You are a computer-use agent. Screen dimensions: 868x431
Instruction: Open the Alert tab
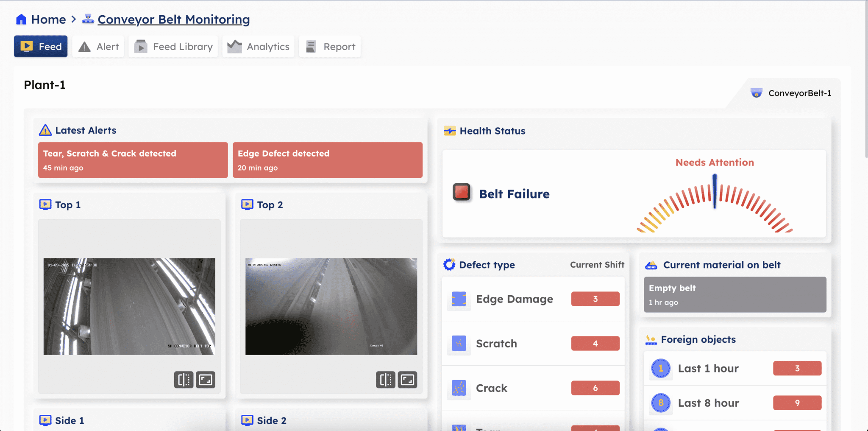coord(98,47)
